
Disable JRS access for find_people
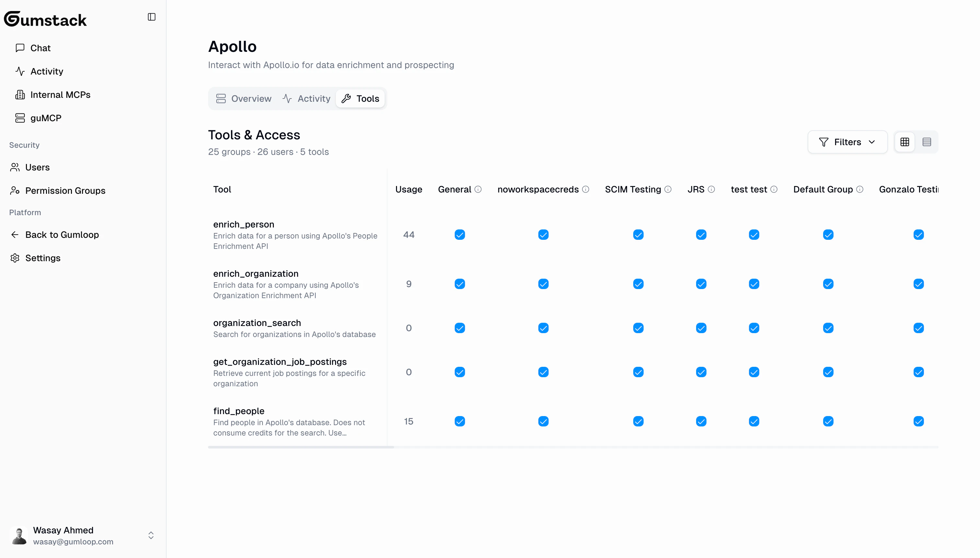coord(701,421)
